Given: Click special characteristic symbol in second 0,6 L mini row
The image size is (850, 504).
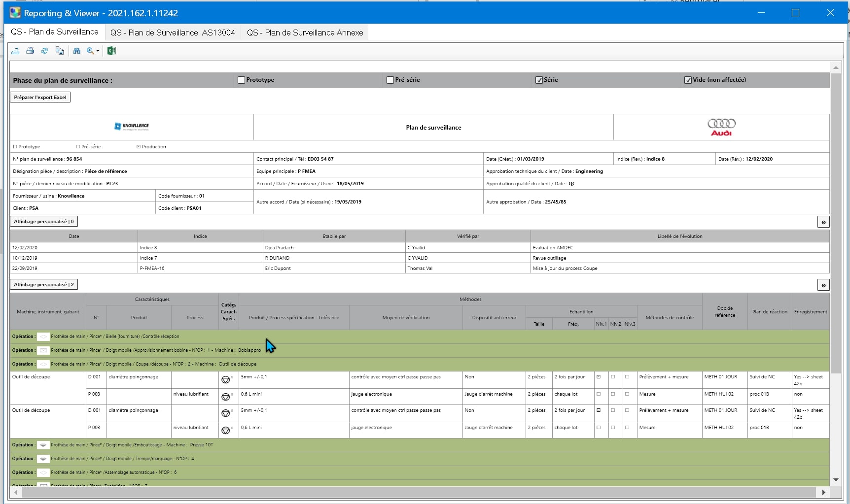Looking at the screenshot, I should click(x=226, y=431).
